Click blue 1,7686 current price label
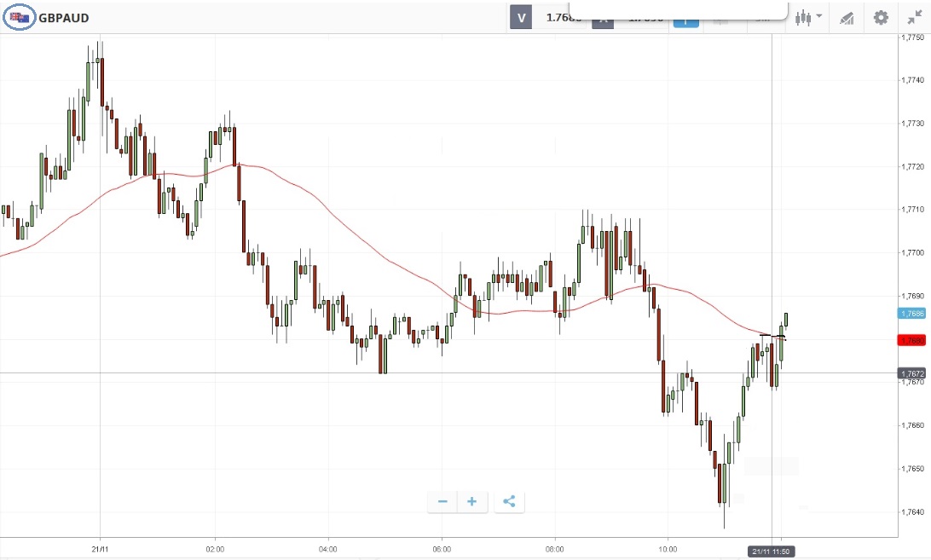This screenshot has width=931, height=560. [x=912, y=313]
